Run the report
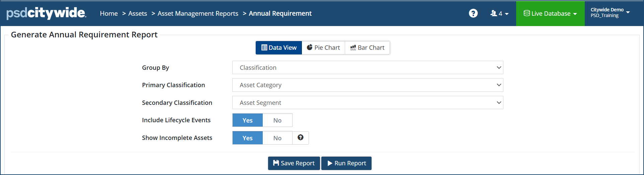Viewport: 644px width, 175px height. click(x=346, y=163)
